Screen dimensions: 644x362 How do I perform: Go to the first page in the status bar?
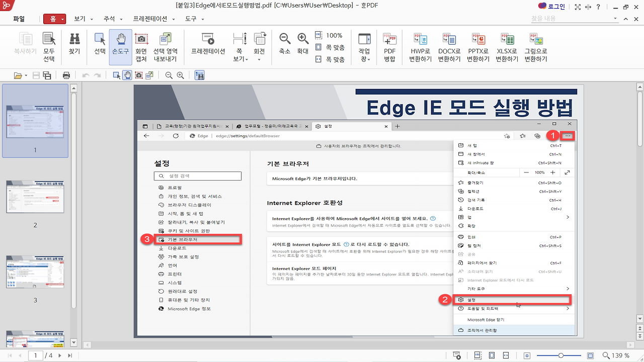point(11,355)
